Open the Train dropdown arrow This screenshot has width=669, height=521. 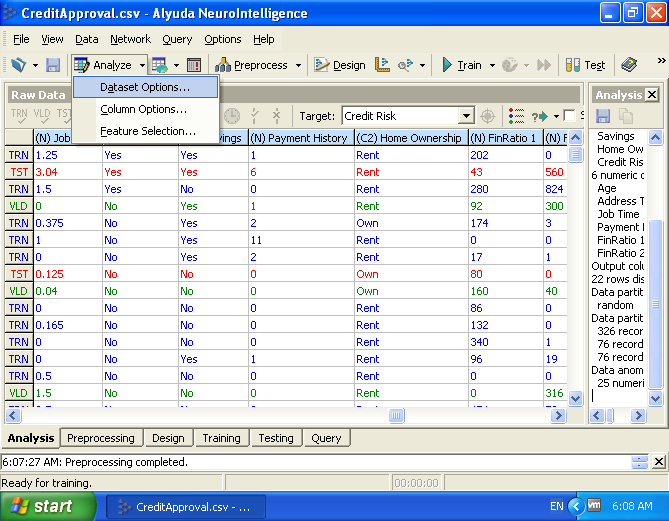click(x=492, y=65)
